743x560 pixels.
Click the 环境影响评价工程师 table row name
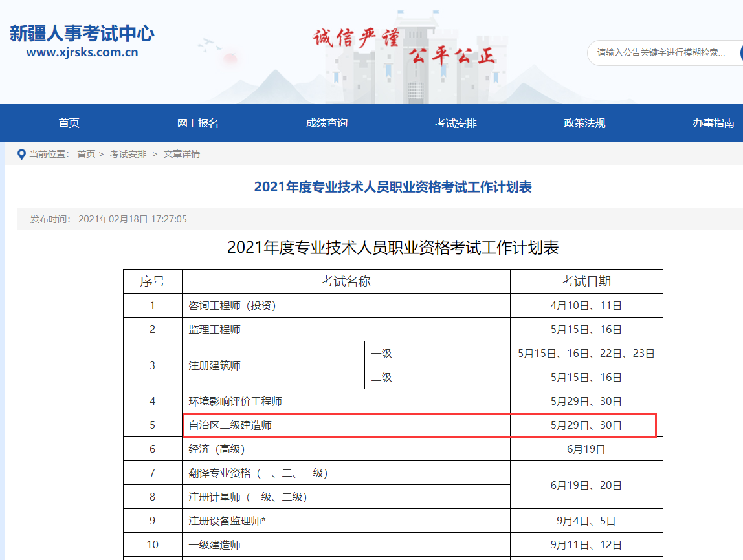point(236,402)
